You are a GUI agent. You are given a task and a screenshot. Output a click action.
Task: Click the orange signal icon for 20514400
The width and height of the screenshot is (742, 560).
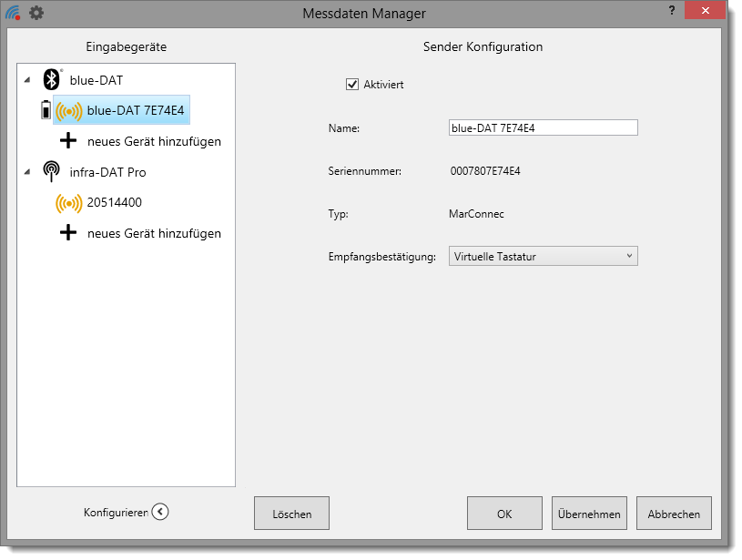[x=68, y=203]
